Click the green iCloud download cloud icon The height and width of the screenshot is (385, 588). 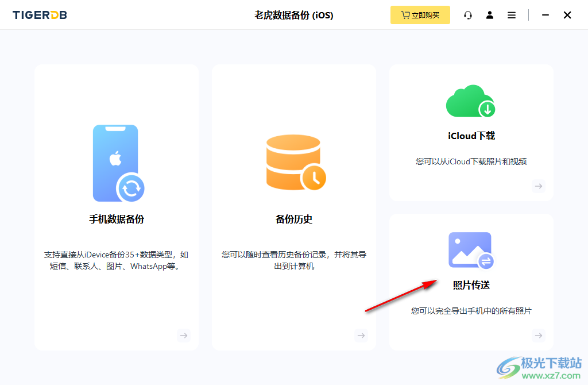(471, 101)
